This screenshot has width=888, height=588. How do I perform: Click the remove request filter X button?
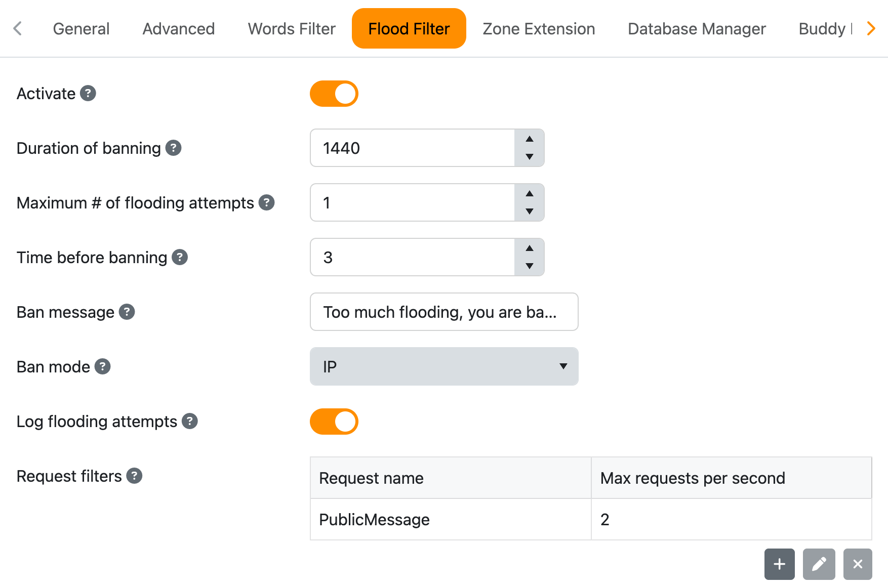[x=858, y=564]
